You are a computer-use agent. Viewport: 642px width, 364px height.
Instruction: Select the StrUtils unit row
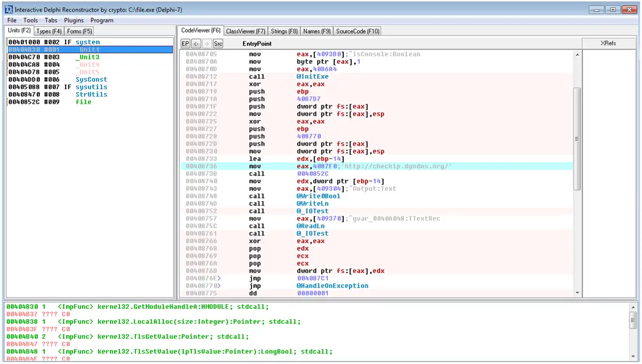pos(90,94)
